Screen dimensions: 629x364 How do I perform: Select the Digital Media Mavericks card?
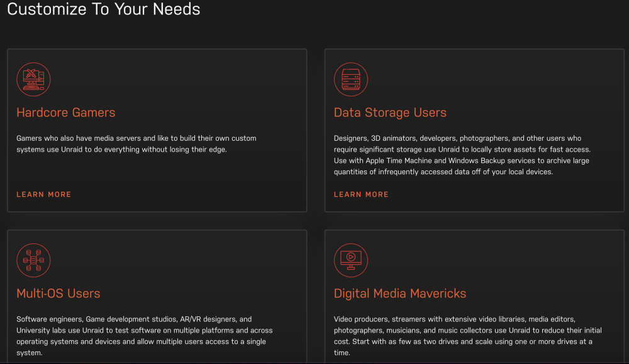point(474,297)
